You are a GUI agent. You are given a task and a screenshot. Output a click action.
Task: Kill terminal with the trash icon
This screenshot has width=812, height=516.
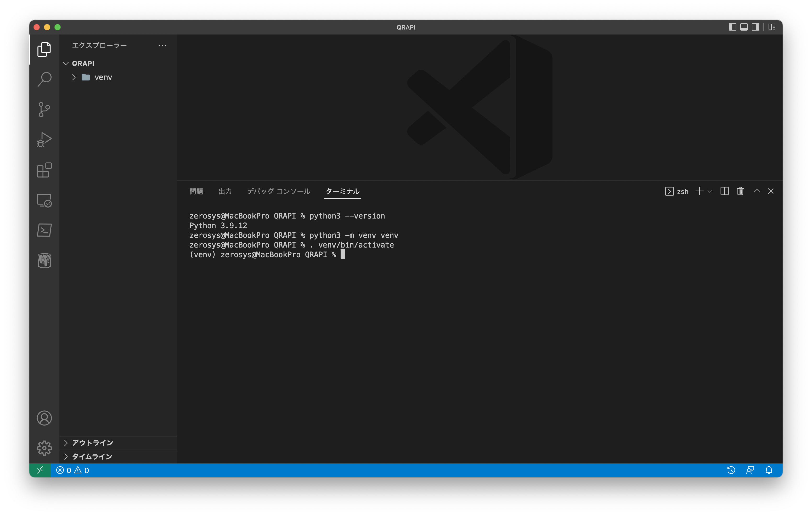point(740,191)
